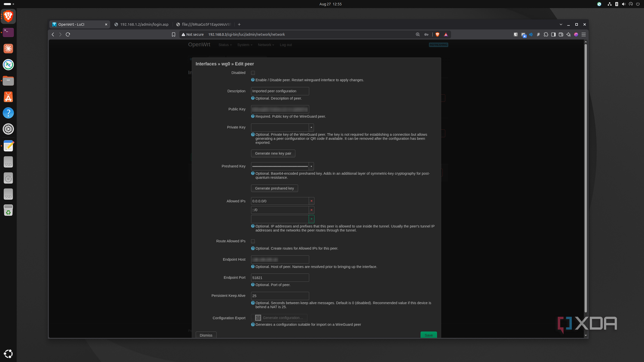Add a new Allowed IPs entry
644x362 pixels.
click(311, 219)
